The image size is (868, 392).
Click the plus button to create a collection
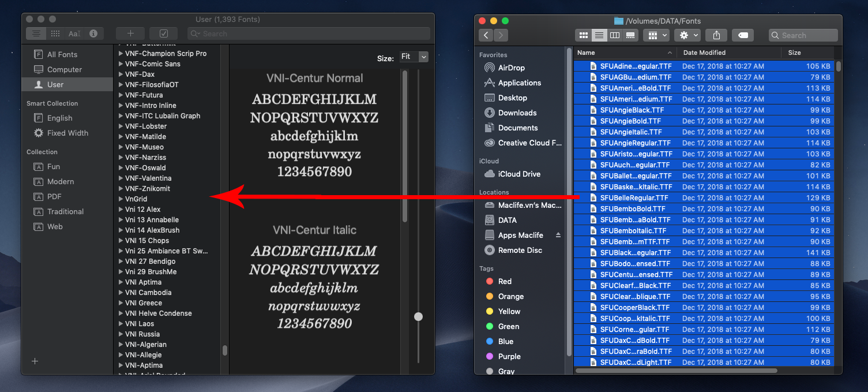coord(35,361)
